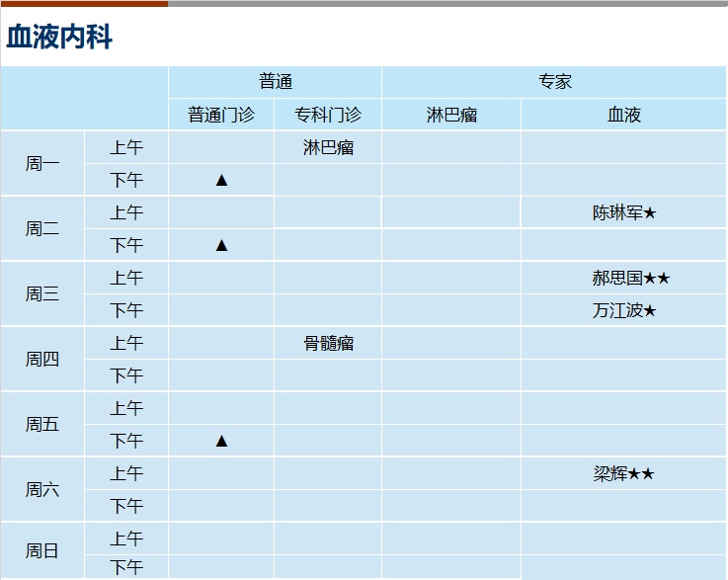This screenshot has height=580, width=728.
Task: Select the 专科门诊 column header
Action: tap(328, 115)
